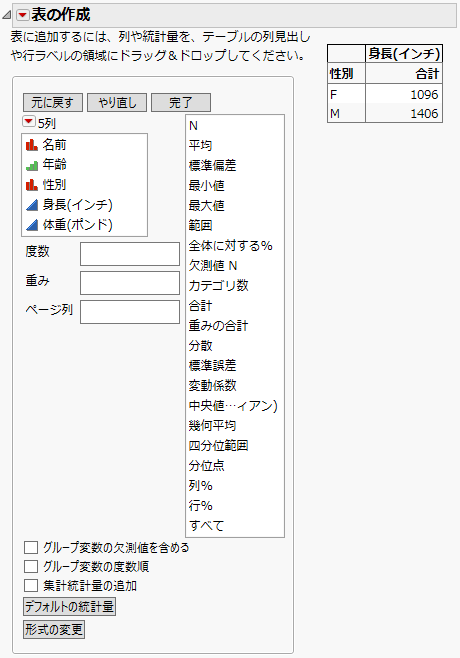Click the nominal icon beside 名前
Image resolution: width=460 pixels, height=658 pixels.
tap(32, 145)
